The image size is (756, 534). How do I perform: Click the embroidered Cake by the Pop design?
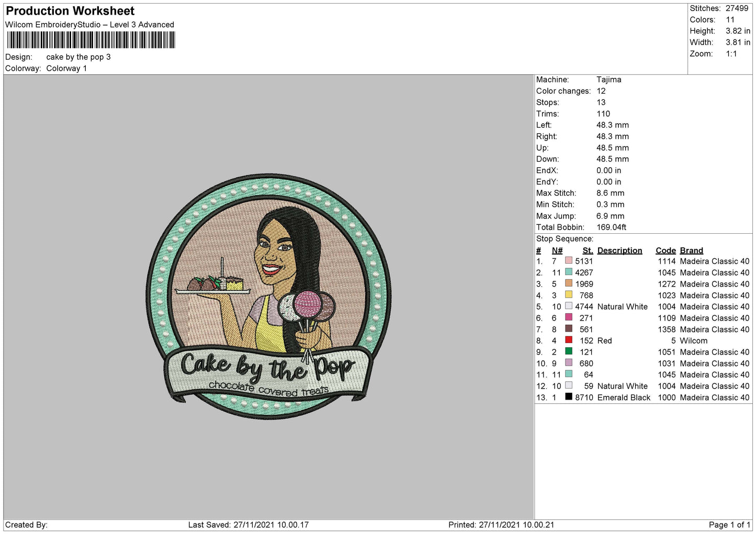(x=268, y=297)
